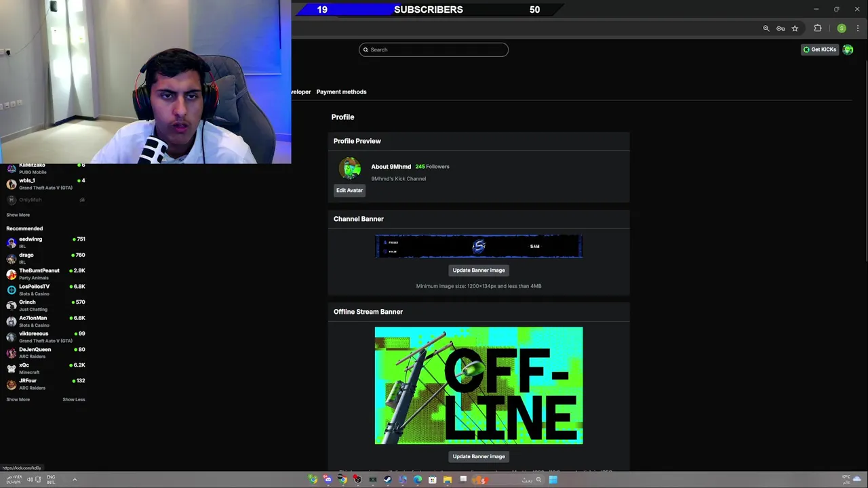Open Microsoft Edge from the taskbar
This screenshot has width=868, height=488.
(x=417, y=480)
